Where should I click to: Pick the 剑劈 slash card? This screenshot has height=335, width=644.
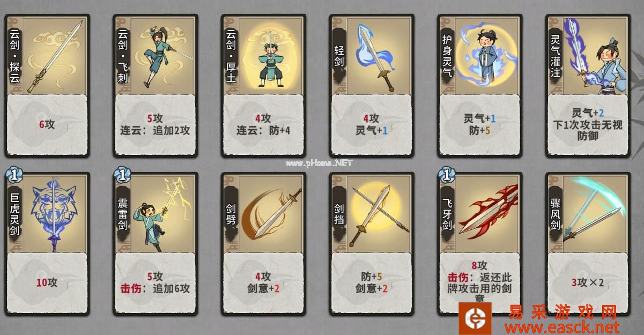click(263, 243)
